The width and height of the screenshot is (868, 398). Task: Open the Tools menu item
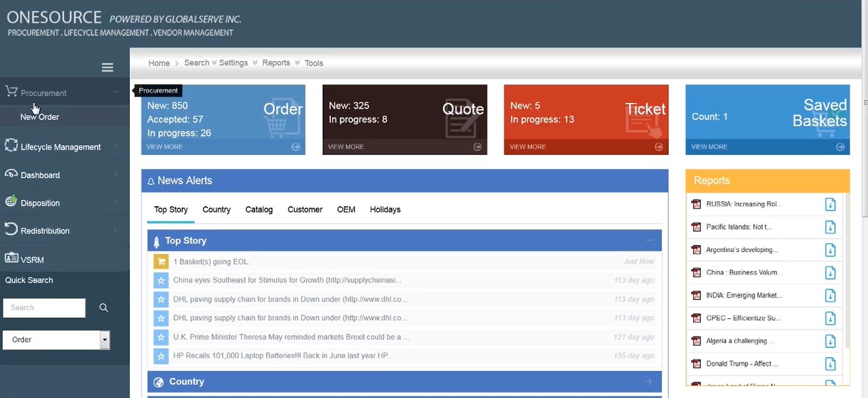tap(314, 63)
